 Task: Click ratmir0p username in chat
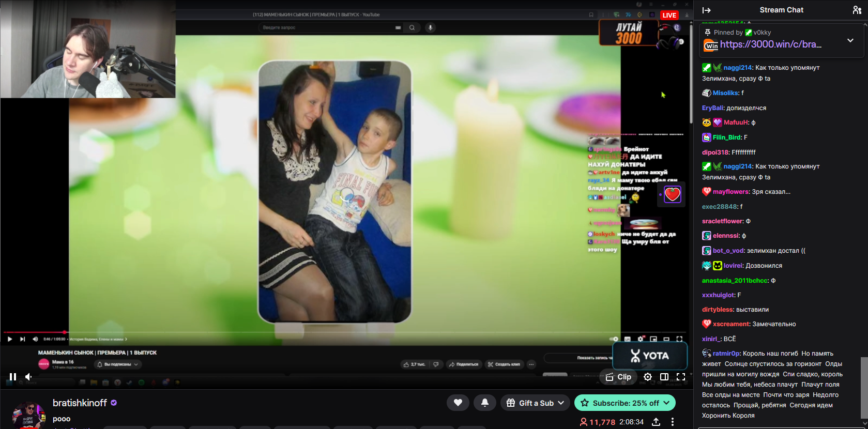726,354
